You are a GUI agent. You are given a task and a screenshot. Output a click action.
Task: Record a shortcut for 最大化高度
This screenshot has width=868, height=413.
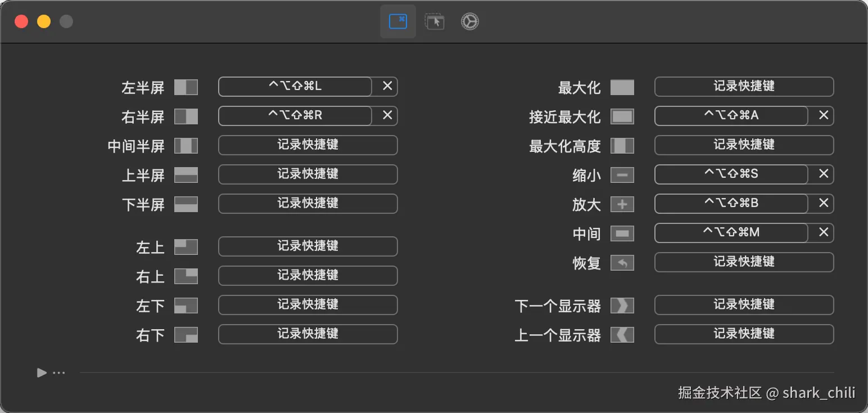pyautogui.click(x=744, y=145)
